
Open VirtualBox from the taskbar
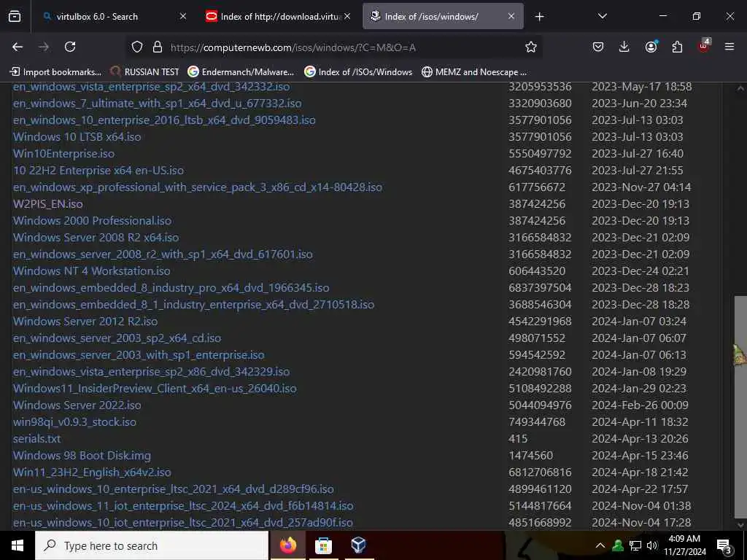click(358, 545)
